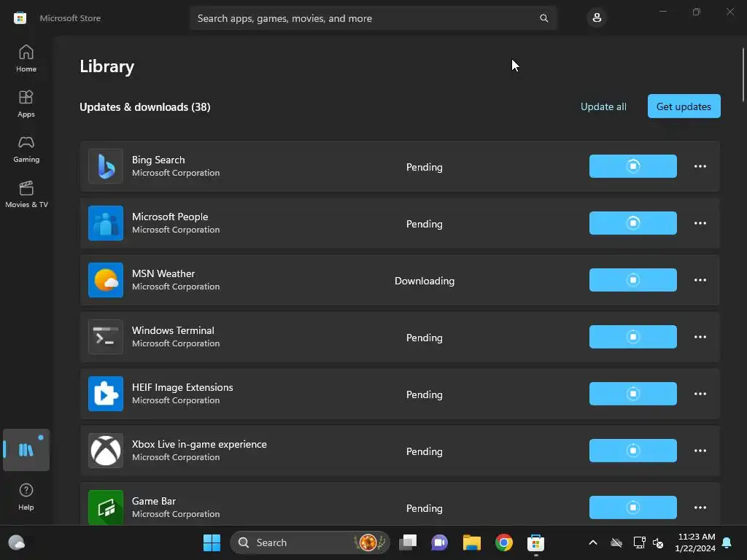Select the Windows Terminal title text
Screen dimensions: 747x560
[x=173, y=330]
